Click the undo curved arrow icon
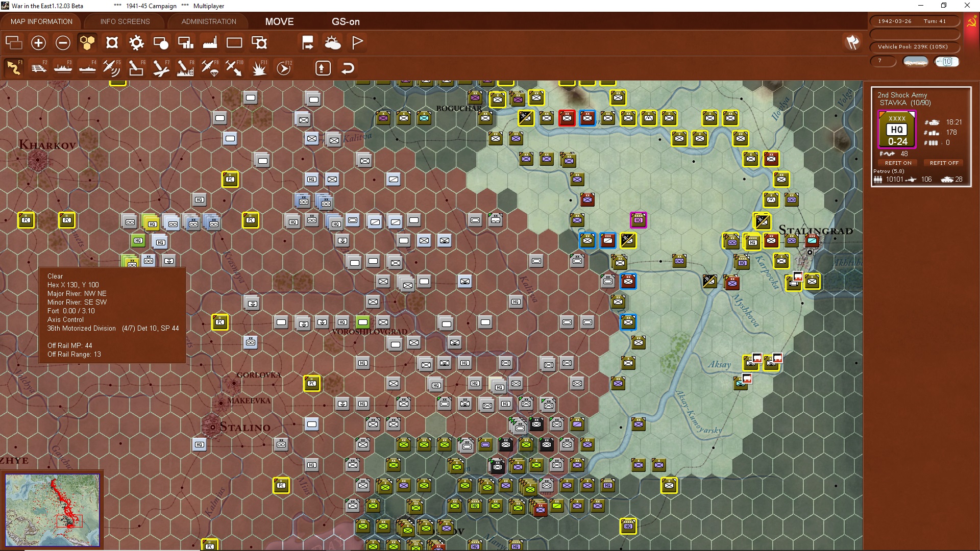 pos(348,68)
